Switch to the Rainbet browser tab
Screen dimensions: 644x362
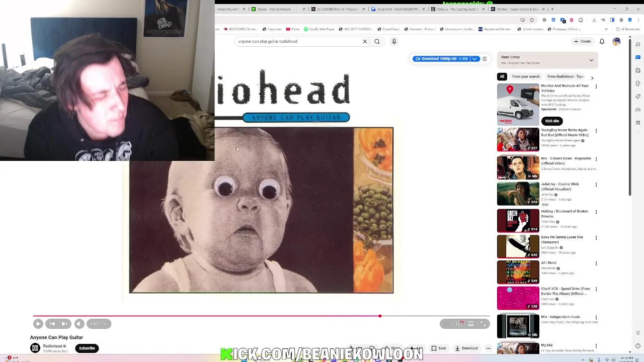click(x=518, y=9)
